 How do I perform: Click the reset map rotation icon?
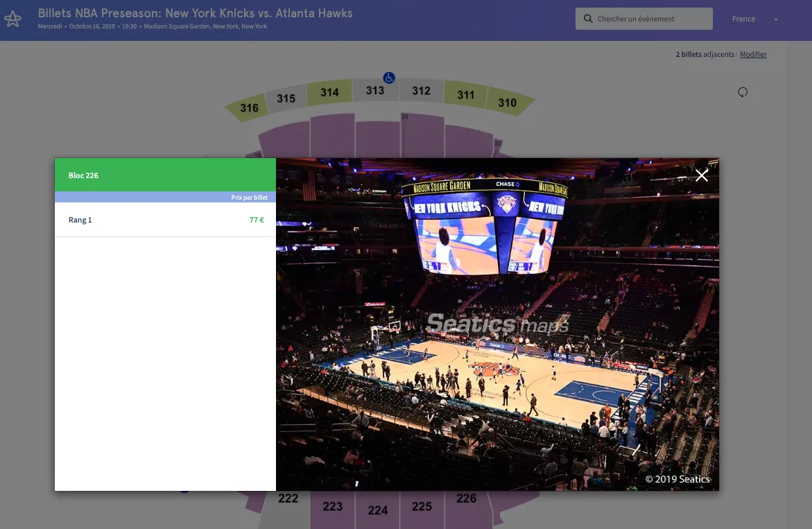(743, 92)
